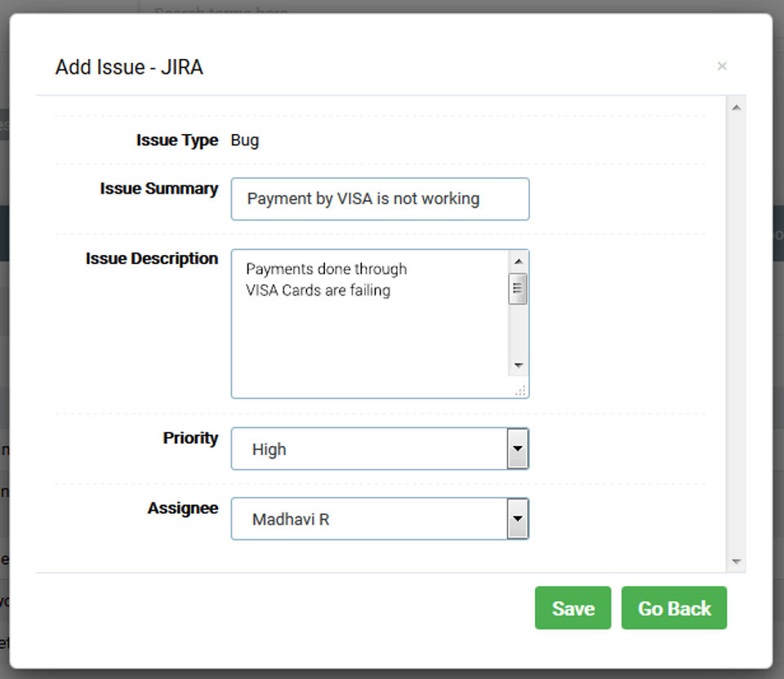Image resolution: width=784 pixels, height=679 pixels.
Task: Click the Go Back button
Action: [674, 608]
